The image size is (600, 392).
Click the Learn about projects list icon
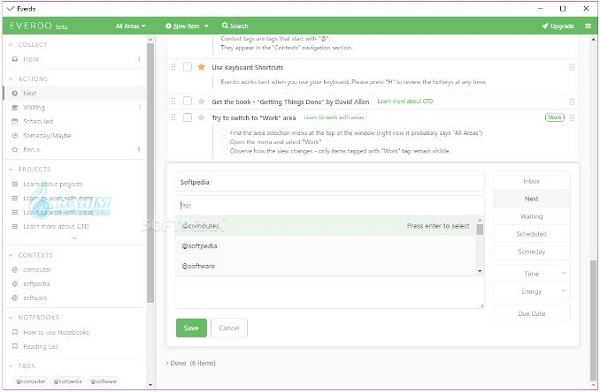pos(15,184)
